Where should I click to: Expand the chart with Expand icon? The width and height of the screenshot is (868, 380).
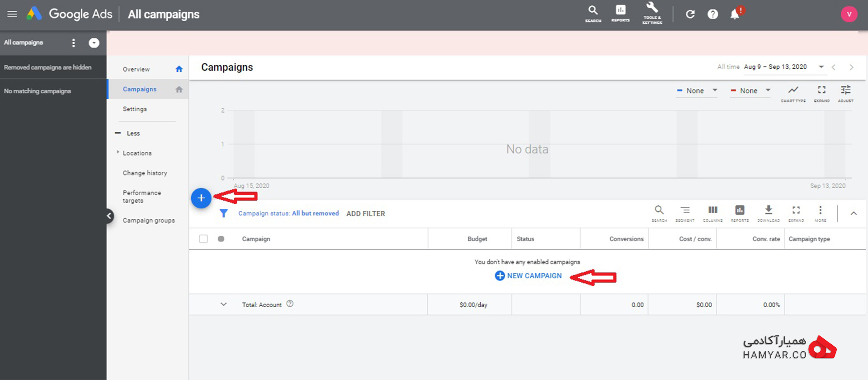pyautogui.click(x=821, y=94)
